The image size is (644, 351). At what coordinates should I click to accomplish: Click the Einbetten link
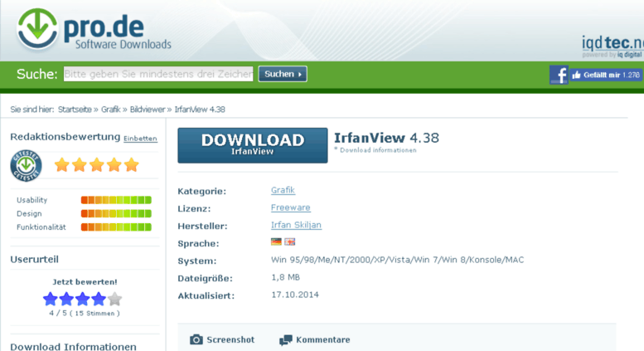click(140, 139)
